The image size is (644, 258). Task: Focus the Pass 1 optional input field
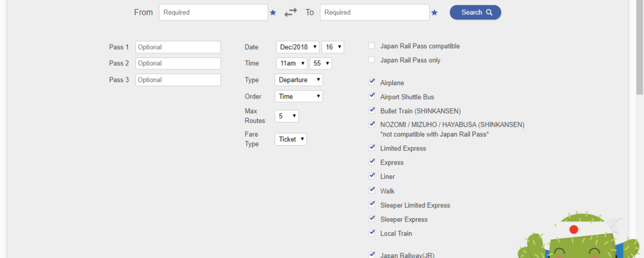click(178, 47)
